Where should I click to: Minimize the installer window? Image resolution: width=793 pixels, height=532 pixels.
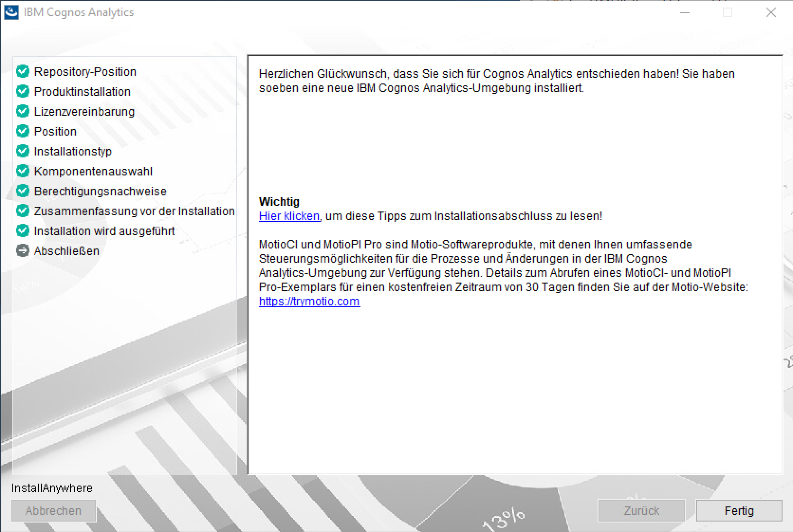[684, 13]
